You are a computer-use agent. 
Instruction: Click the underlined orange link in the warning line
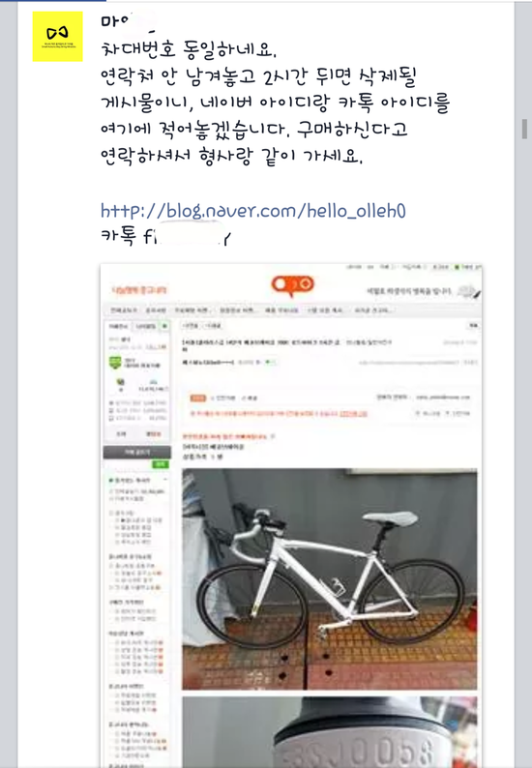353,414
